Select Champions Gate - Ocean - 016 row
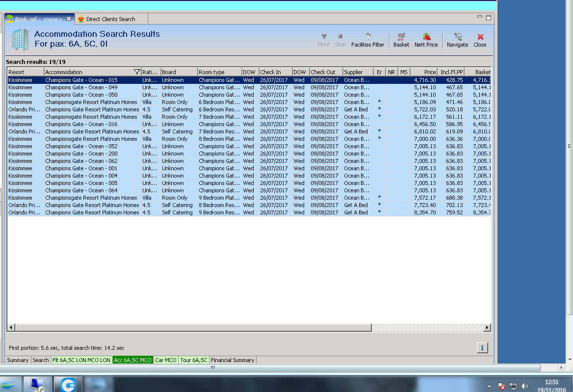This screenshot has height=392, width=573. [249, 124]
